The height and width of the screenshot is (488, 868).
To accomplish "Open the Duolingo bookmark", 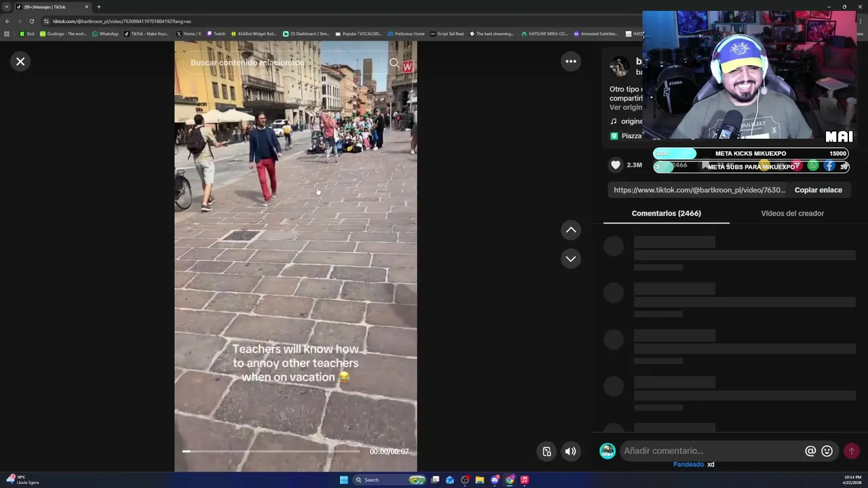I will [63, 33].
